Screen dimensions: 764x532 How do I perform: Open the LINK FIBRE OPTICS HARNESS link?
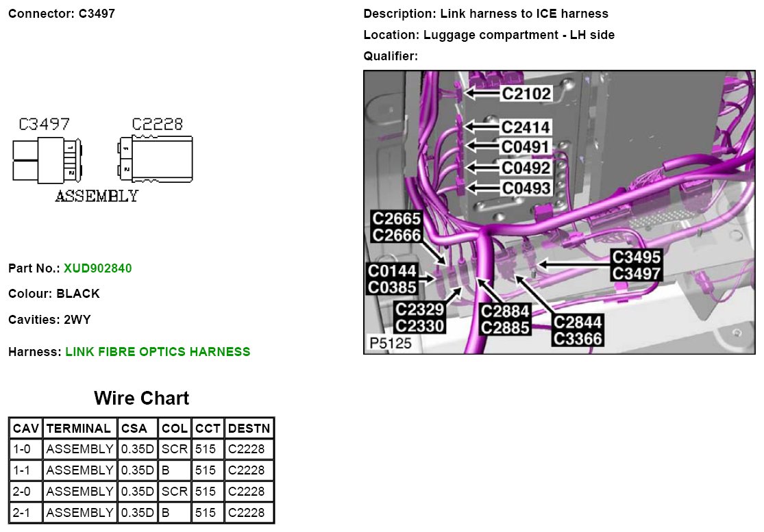pyautogui.click(x=158, y=352)
